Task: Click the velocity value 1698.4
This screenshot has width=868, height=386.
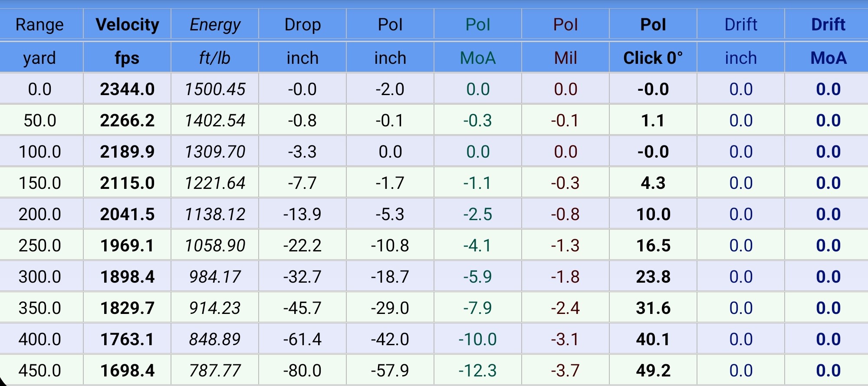Action: pyautogui.click(x=127, y=371)
